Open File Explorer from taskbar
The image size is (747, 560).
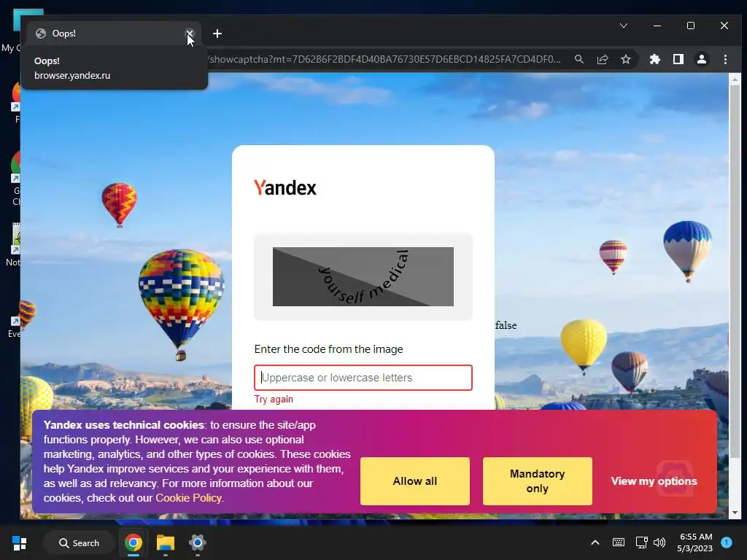166,542
